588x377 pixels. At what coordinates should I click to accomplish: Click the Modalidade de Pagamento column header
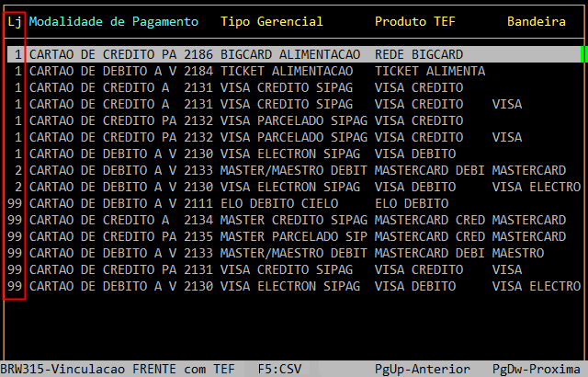[113, 21]
